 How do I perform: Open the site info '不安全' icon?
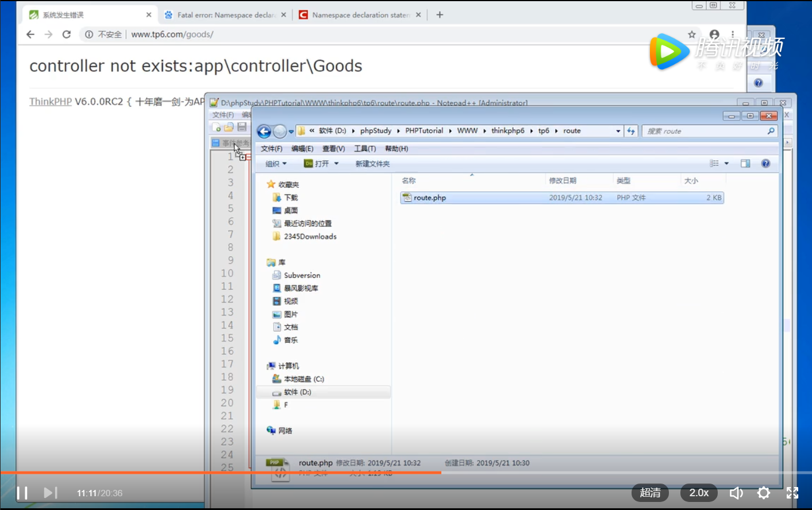click(x=89, y=34)
